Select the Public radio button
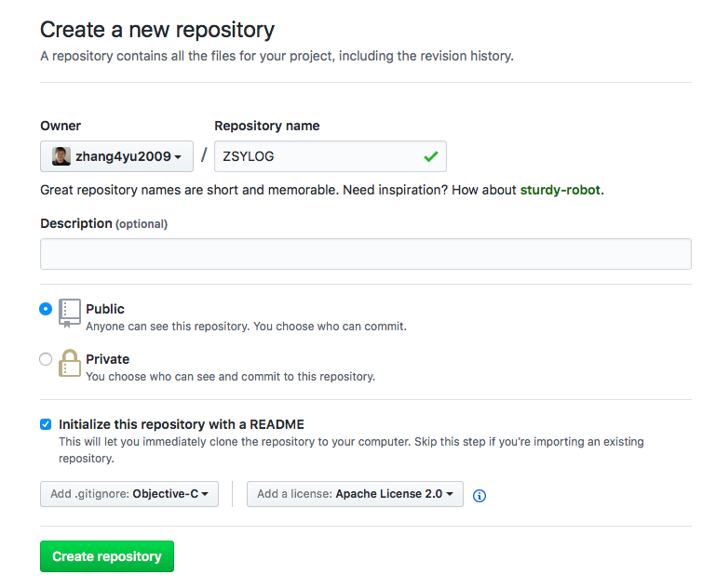716x588 pixels. click(x=46, y=309)
